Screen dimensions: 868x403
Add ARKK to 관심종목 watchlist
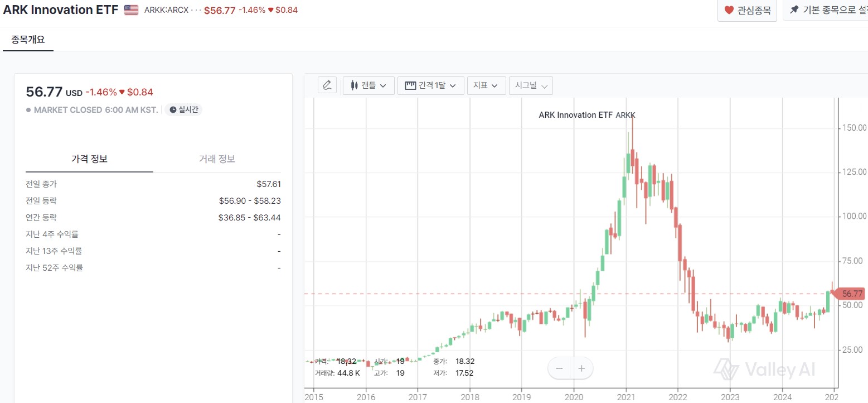(747, 10)
